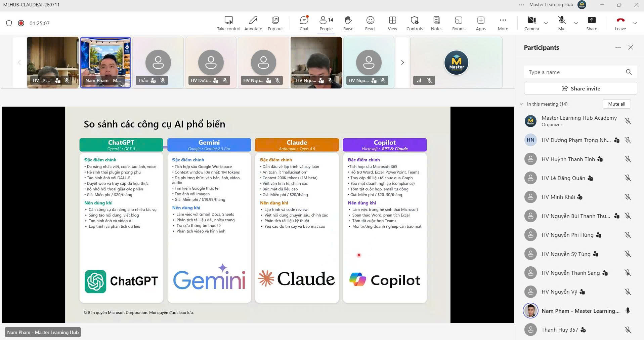The width and height of the screenshot is (644, 340).
Task: Open the Mic options dropdown arrow
Action: (x=576, y=23)
